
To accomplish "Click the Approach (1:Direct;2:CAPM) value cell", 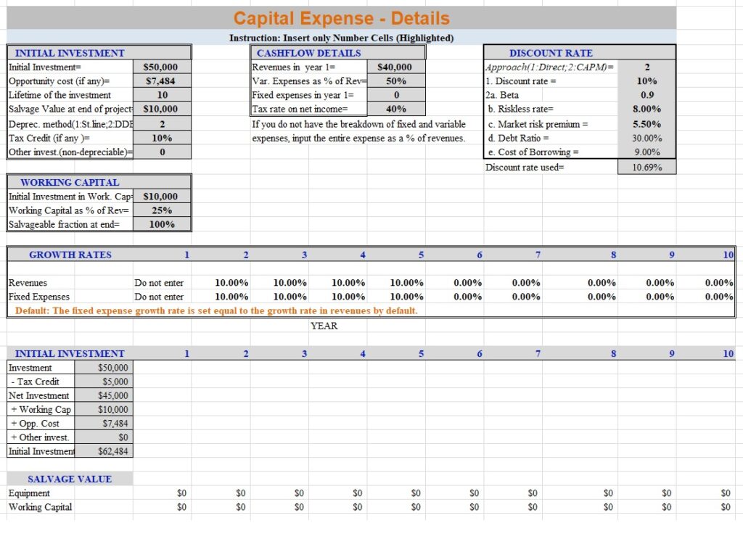I will [646, 67].
